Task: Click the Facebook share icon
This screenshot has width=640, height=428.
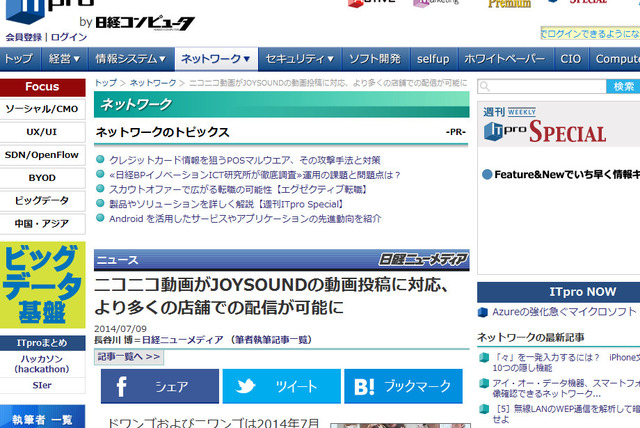Action: (121, 386)
